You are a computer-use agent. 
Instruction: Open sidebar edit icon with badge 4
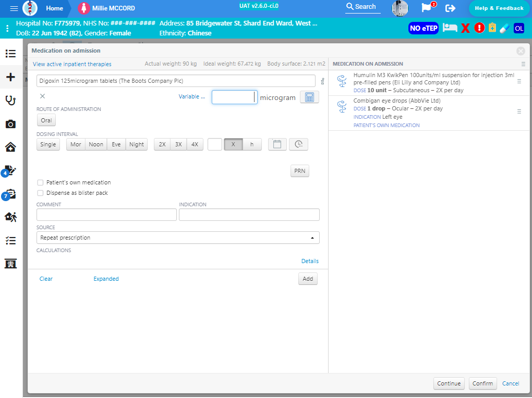tap(9, 171)
